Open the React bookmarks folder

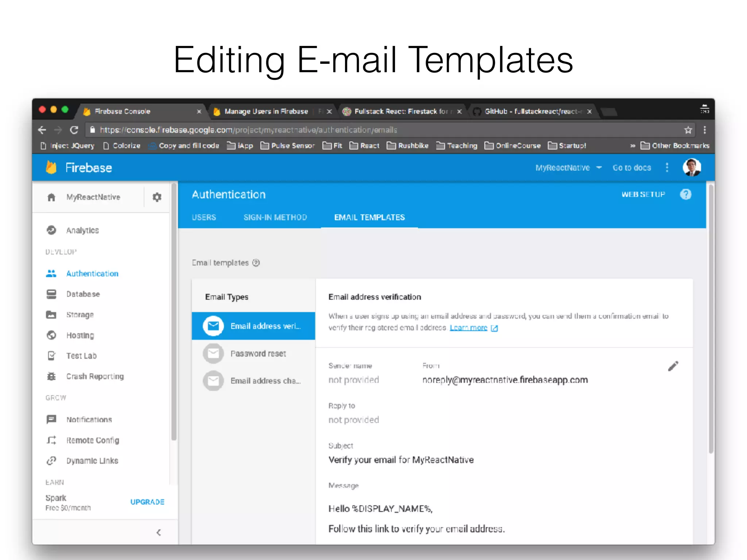tap(364, 146)
